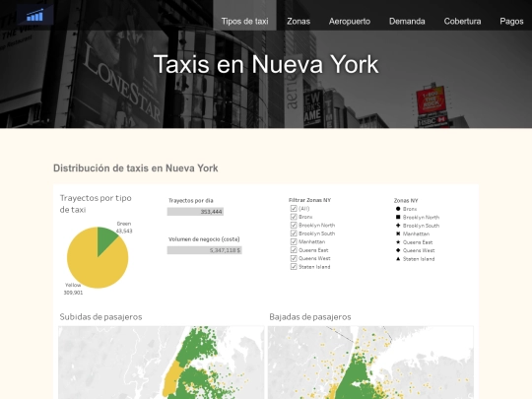Toggle Brooklyn North filter checkbox
This screenshot has width=532, height=399.
coord(294,225)
